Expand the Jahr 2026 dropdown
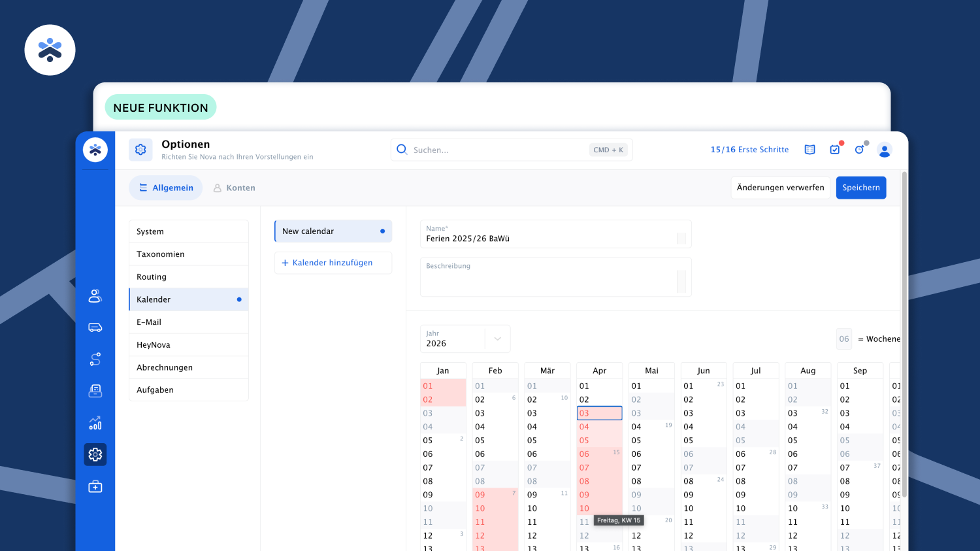This screenshot has width=980, height=551. (497, 339)
